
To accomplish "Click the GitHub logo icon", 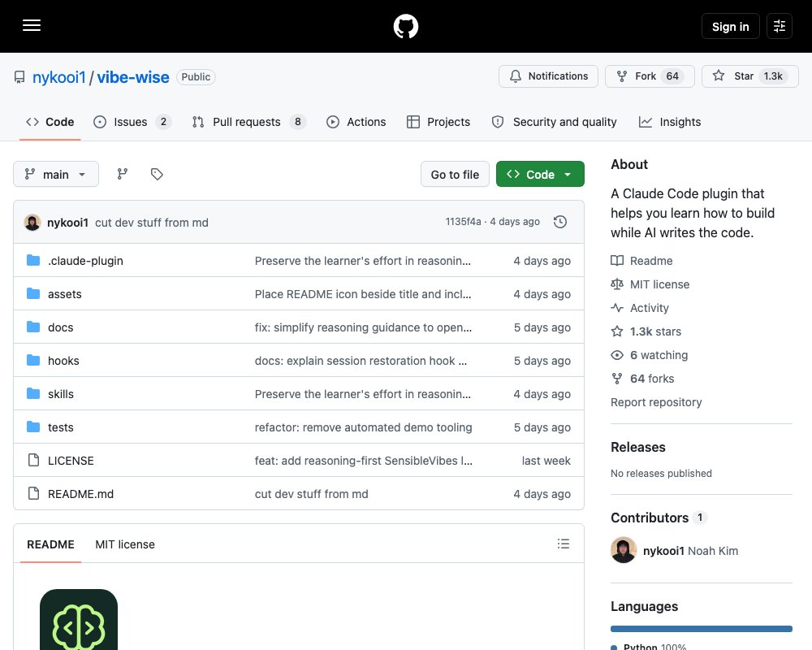I will pos(405,26).
